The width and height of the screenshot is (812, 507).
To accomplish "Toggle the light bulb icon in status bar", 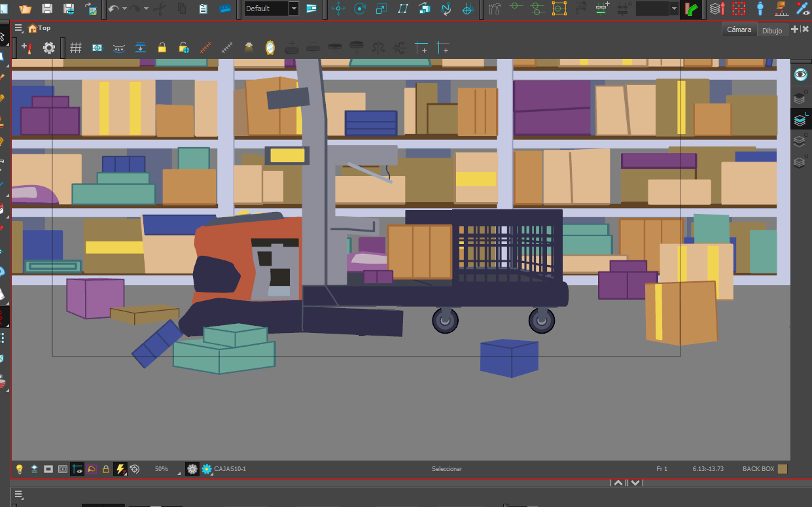I will 20,469.
